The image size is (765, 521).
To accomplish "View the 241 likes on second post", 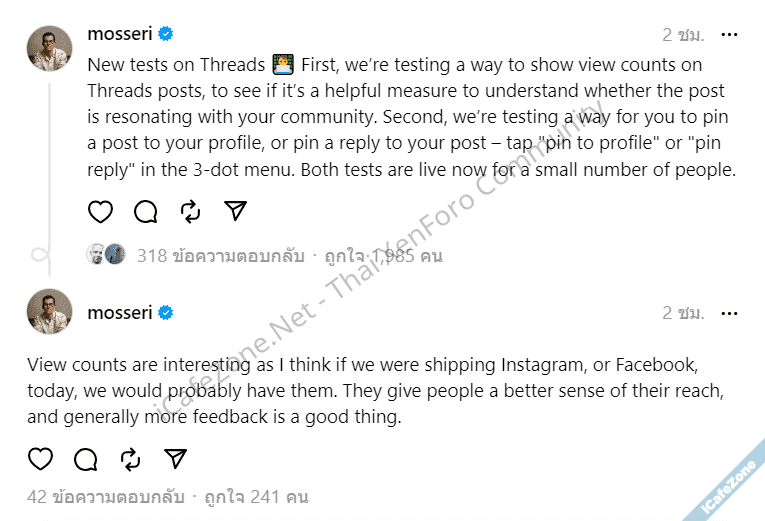I will (256, 496).
